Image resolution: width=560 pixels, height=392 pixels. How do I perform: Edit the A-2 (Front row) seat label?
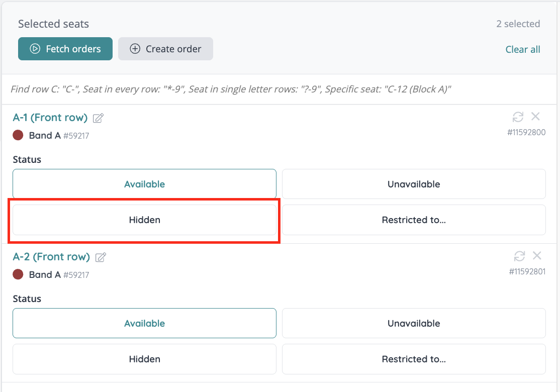(x=101, y=257)
